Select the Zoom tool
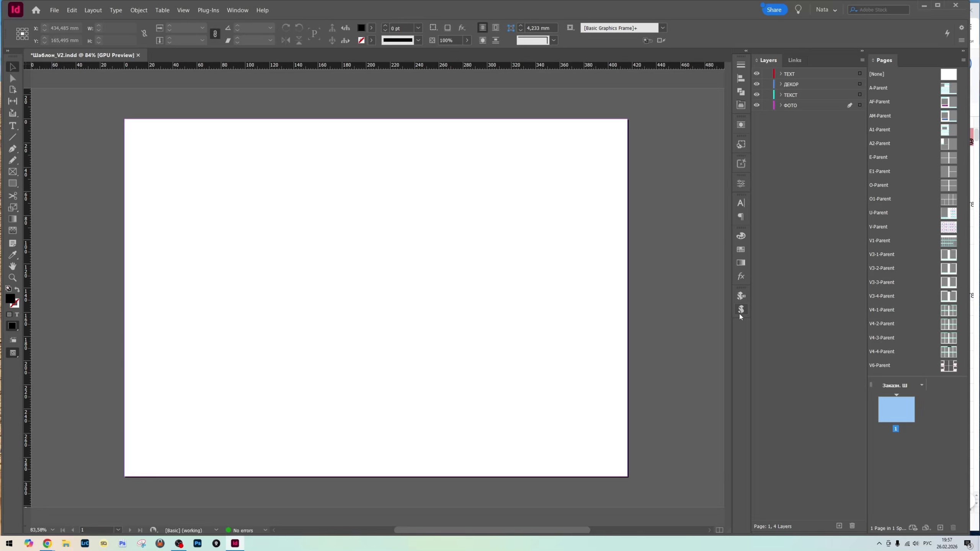 (x=13, y=278)
